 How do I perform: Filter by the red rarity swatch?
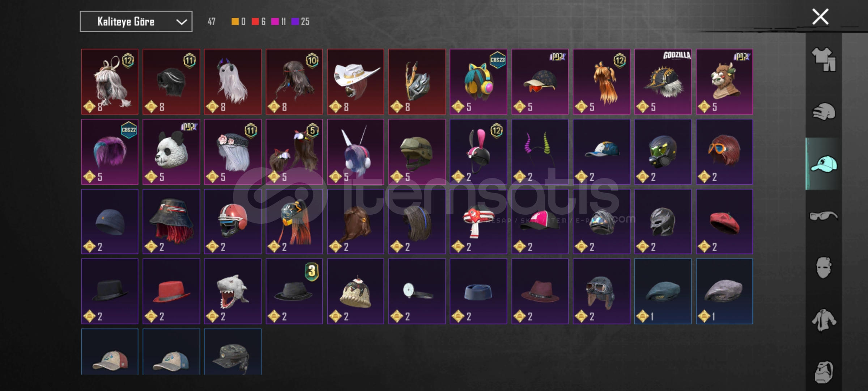255,22
